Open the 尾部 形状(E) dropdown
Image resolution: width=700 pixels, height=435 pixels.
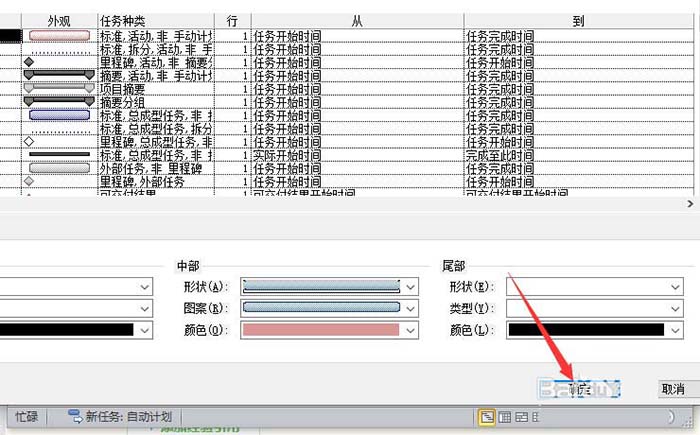pos(675,287)
